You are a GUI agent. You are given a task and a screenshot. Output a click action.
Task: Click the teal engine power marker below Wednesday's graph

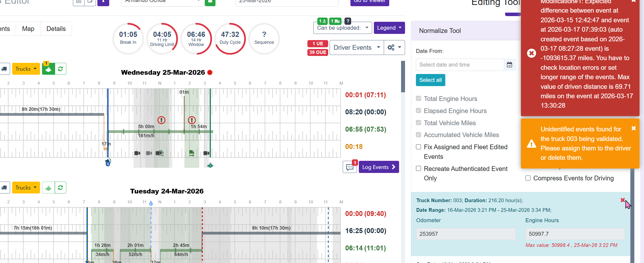click(x=210, y=165)
